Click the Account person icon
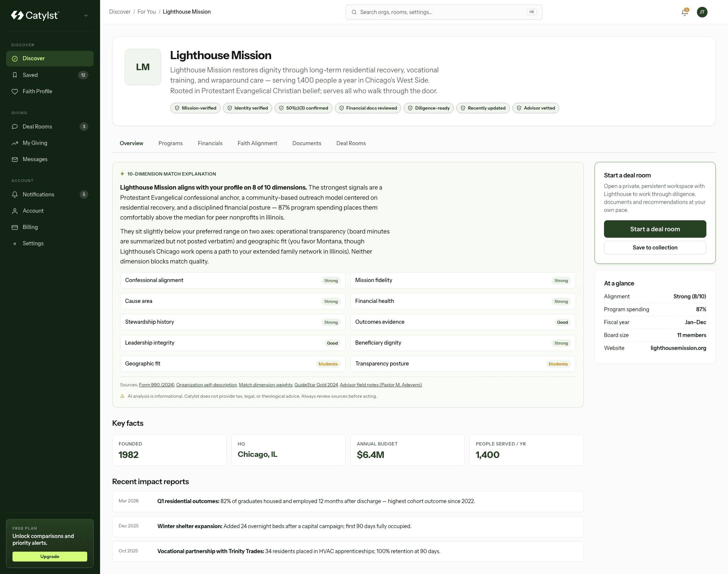The image size is (728, 574). tap(15, 211)
